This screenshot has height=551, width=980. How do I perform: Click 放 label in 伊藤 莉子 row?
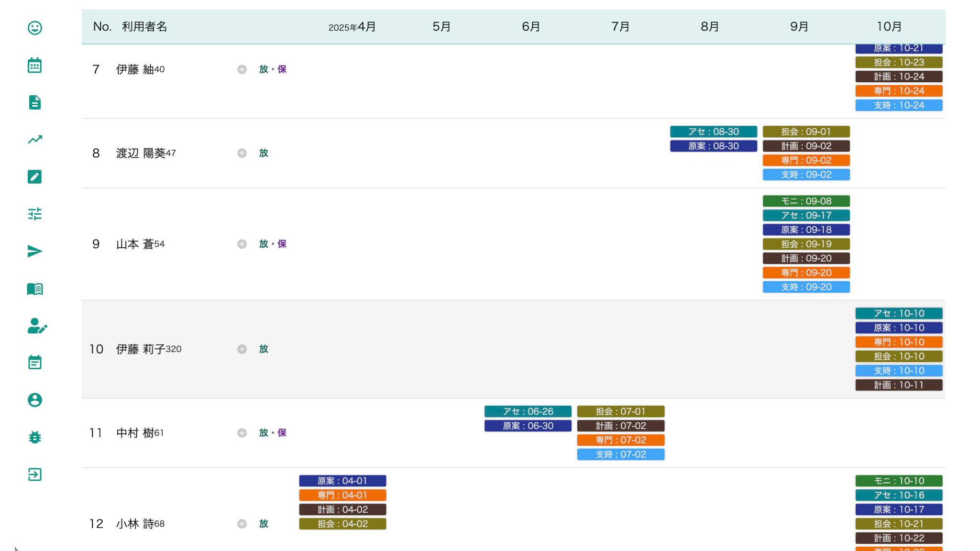pos(264,349)
